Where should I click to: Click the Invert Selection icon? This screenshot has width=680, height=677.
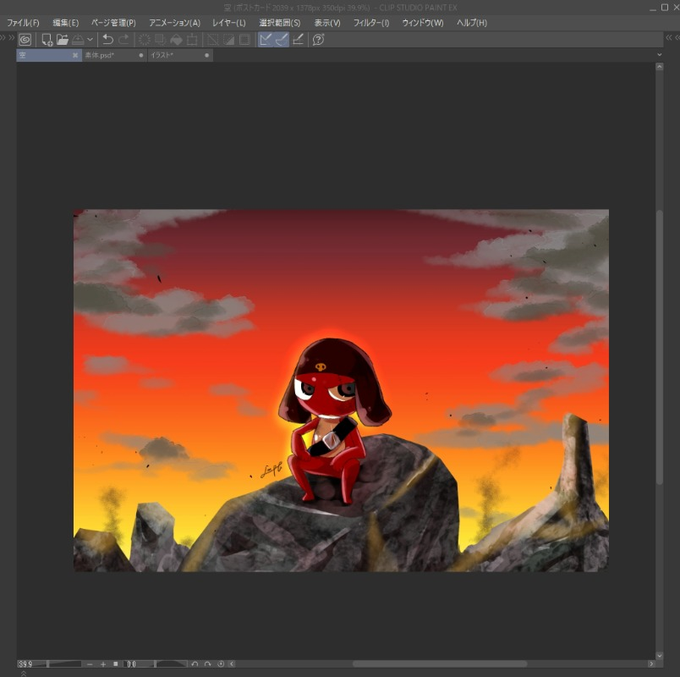tap(229, 40)
